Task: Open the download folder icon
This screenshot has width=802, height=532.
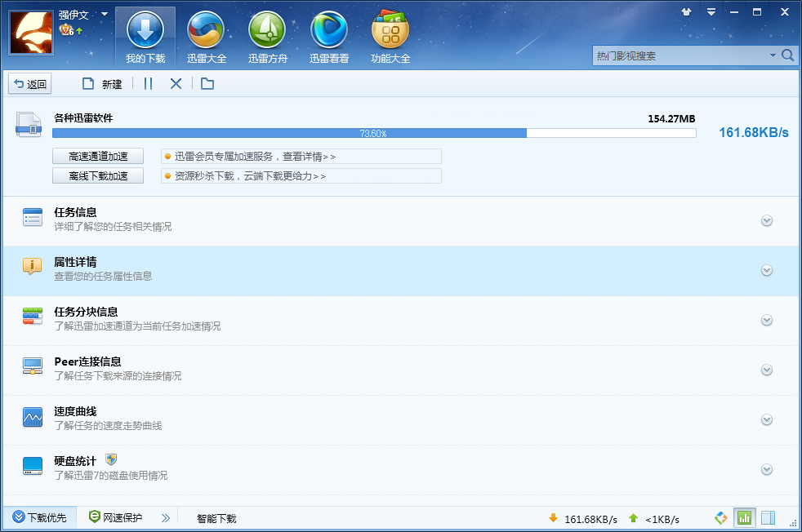Action: coord(207,84)
